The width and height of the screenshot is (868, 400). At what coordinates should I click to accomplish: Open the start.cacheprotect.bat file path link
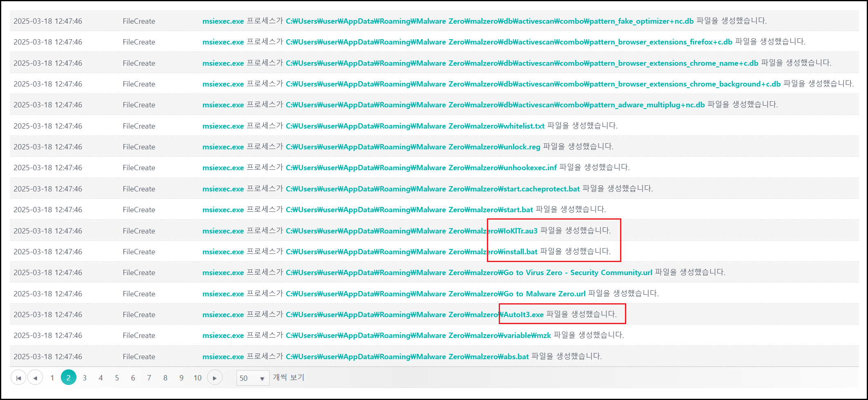(x=433, y=189)
